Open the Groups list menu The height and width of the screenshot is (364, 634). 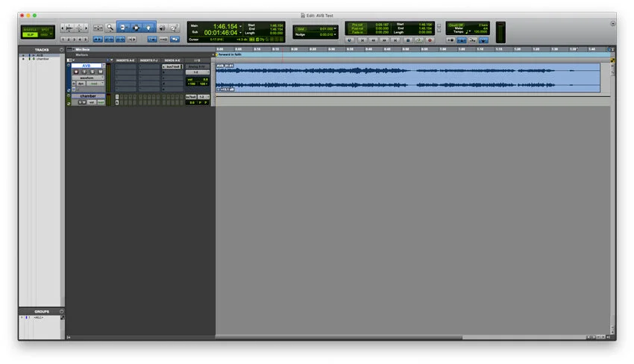point(61,312)
